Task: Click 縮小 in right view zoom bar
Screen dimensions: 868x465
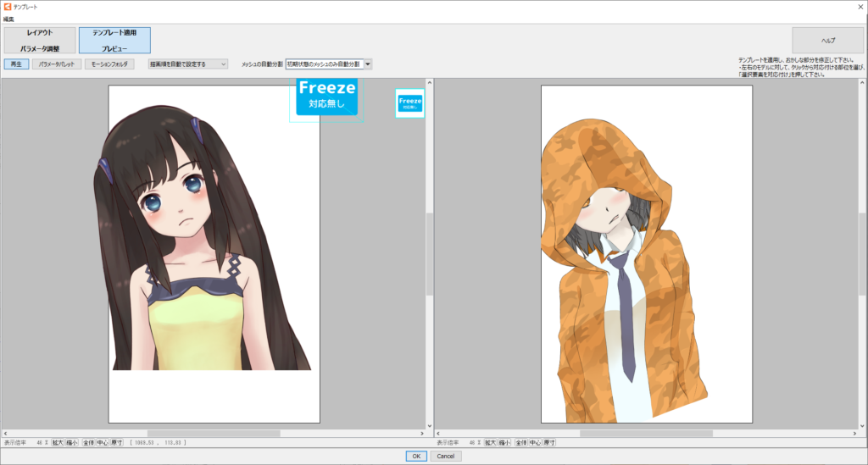Action: pyautogui.click(x=504, y=442)
